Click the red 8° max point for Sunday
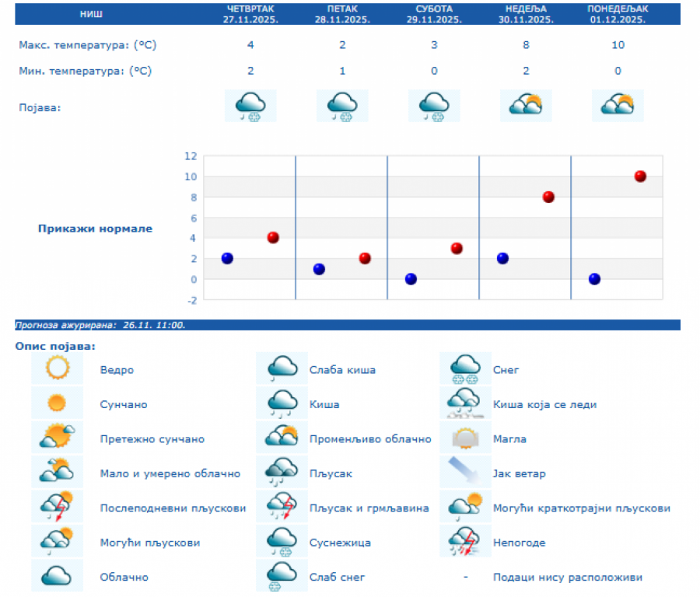700x597 pixels. (548, 197)
